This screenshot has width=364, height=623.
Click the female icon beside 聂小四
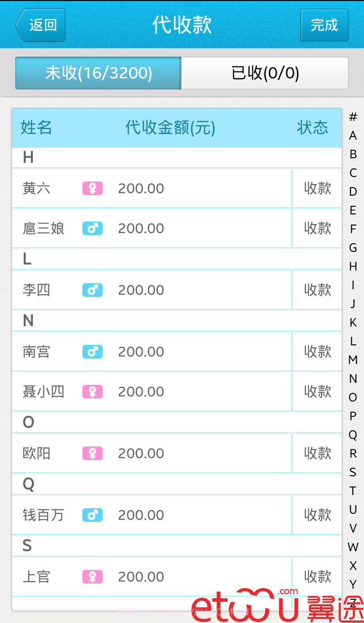point(92,391)
